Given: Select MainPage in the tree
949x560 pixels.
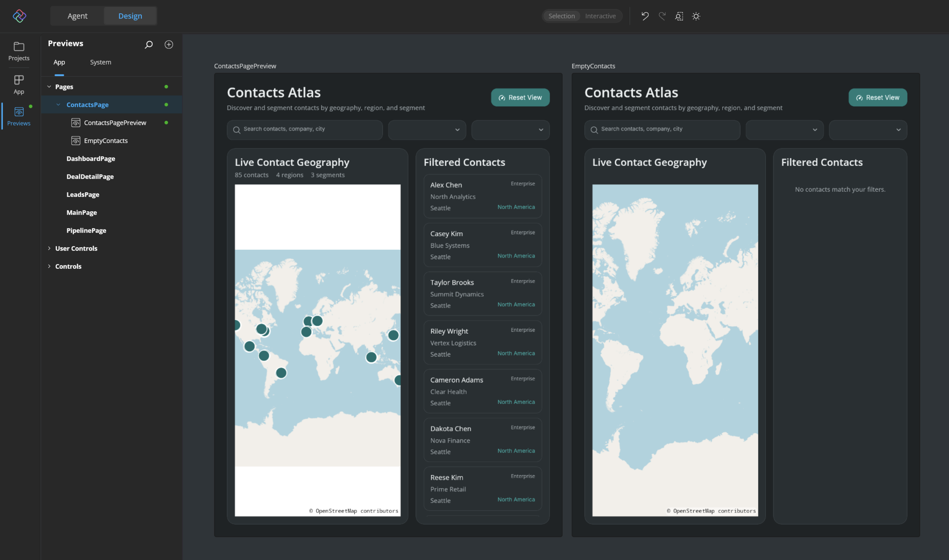Looking at the screenshot, I should (x=82, y=212).
